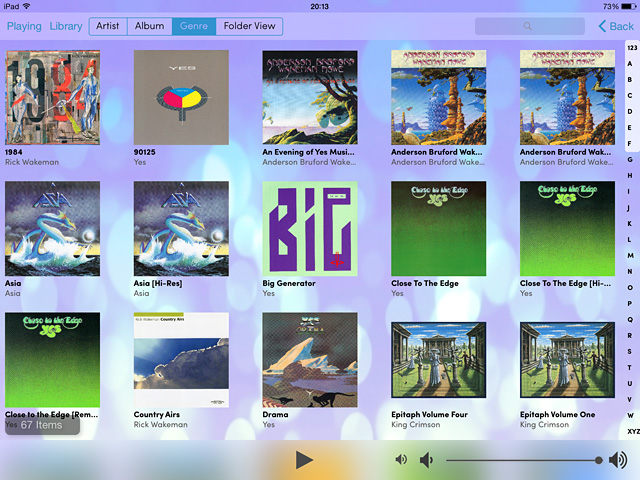Image resolution: width=640 pixels, height=480 pixels.
Task: Go Back using the top-right button
Action: click(615, 26)
